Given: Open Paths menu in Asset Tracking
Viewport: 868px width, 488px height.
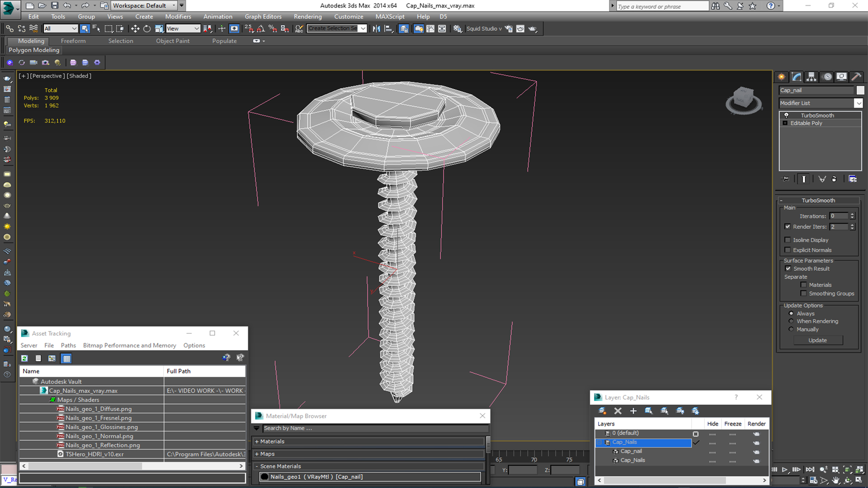Looking at the screenshot, I should point(68,345).
